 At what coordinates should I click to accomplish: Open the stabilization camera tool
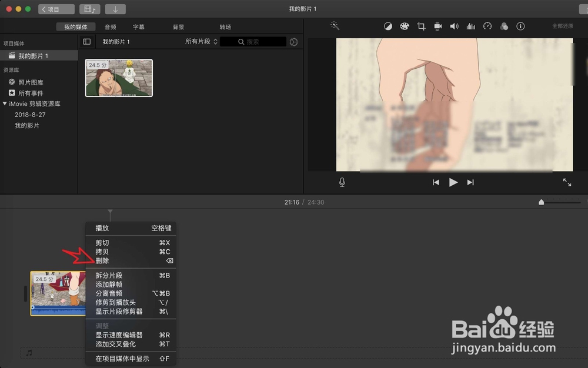[x=437, y=26]
